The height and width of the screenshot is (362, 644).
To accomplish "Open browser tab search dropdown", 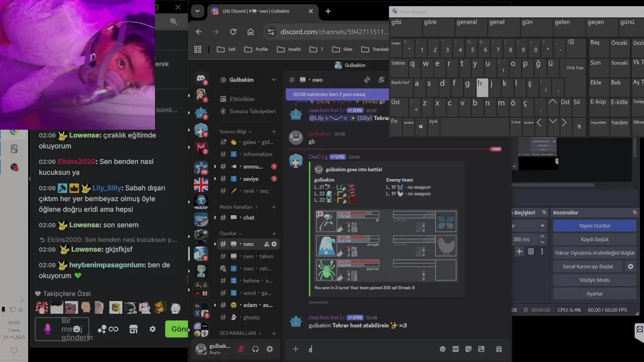I will 198,11.
